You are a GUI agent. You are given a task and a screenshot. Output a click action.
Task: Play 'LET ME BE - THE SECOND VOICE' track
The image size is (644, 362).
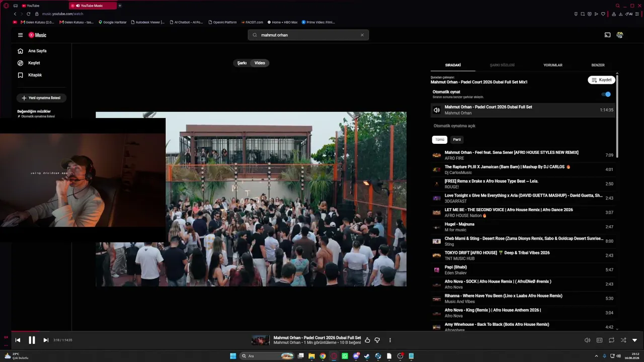point(523,213)
